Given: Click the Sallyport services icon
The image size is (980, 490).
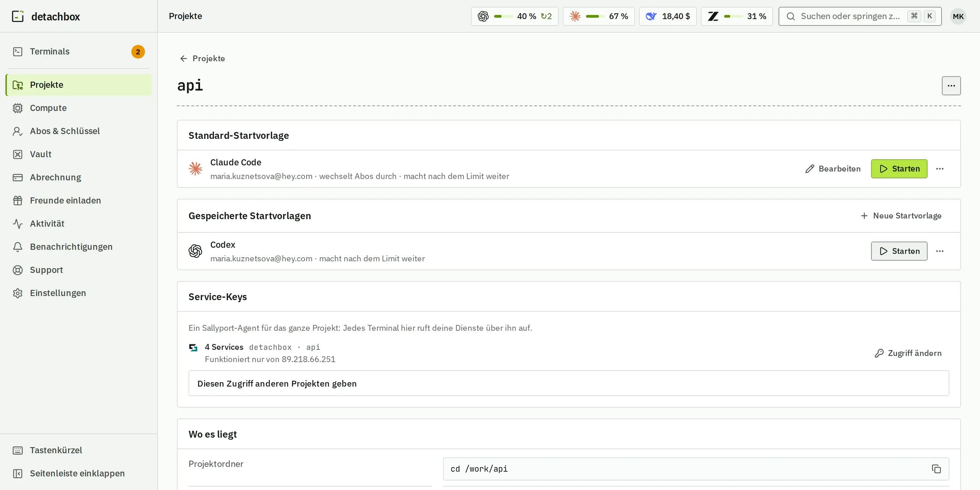Looking at the screenshot, I should pyautogui.click(x=193, y=347).
